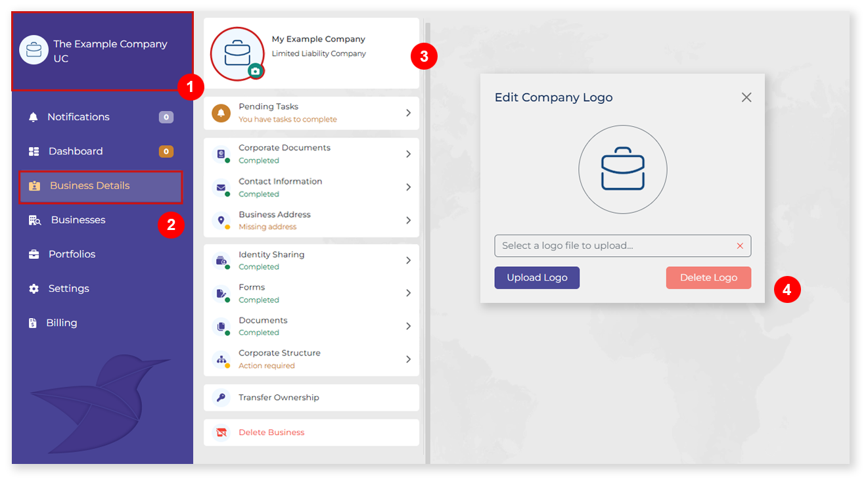
Task: Click the camera icon on company logo
Action: click(256, 71)
